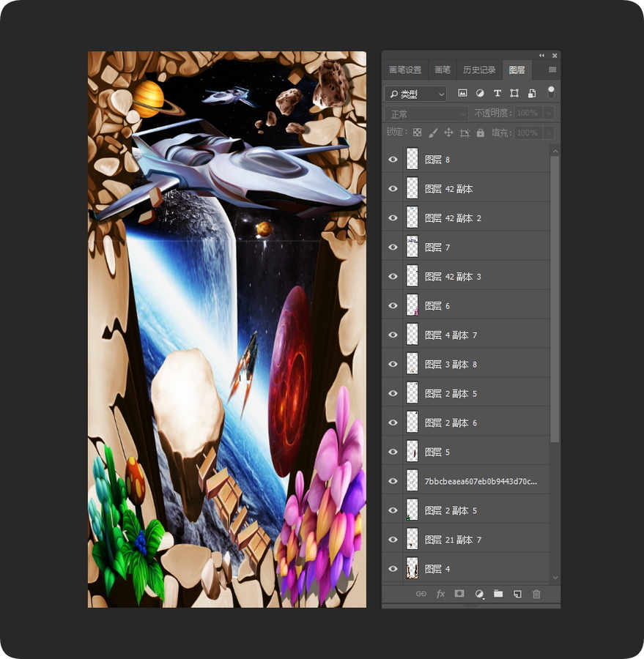Filter for smart object layers icon
The width and height of the screenshot is (644, 659).
532,93
